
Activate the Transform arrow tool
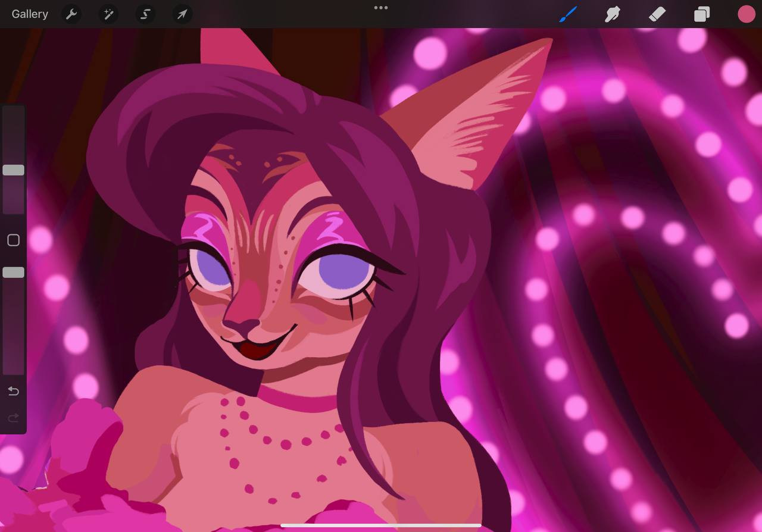[x=182, y=14]
